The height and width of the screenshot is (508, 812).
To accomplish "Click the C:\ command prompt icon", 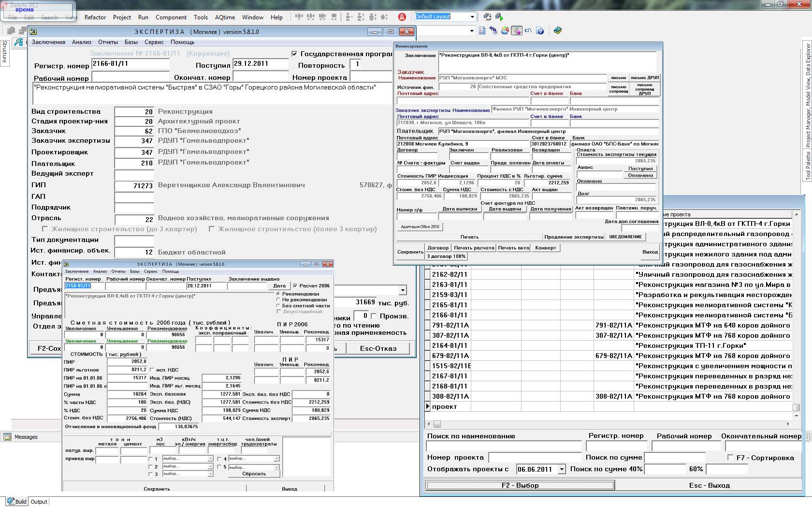I will point(528,30).
